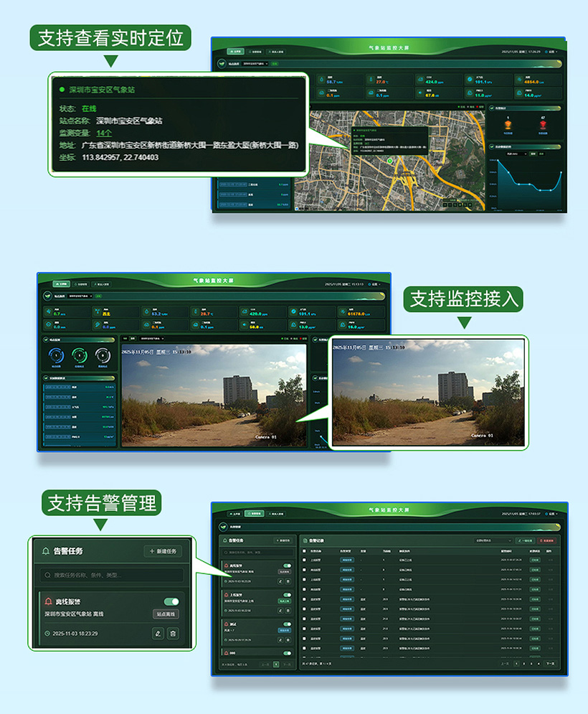Click the trash icon to delete offline alarm task
This screenshot has width=588, height=714.
click(x=172, y=634)
